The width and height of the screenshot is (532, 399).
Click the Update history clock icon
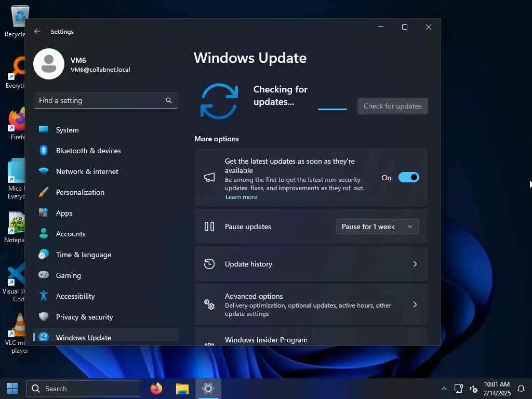pyautogui.click(x=209, y=263)
